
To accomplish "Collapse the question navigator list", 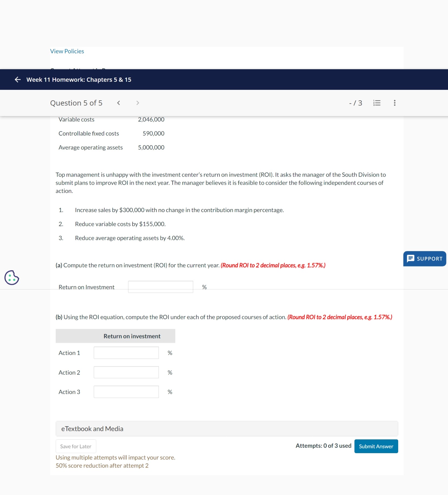I will [x=377, y=103].
